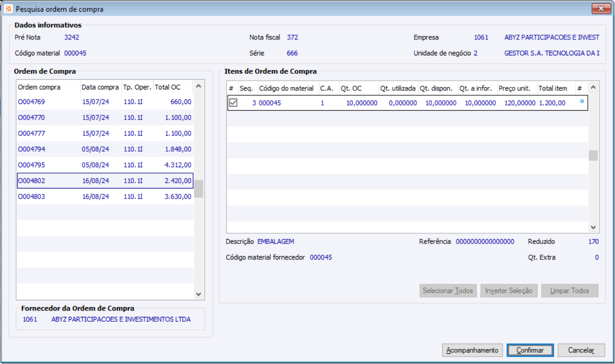Click Código material fornecedor value 000045
Image resolution: width=615 pixels, height=364 pixels.
click(x=321, y=257)
